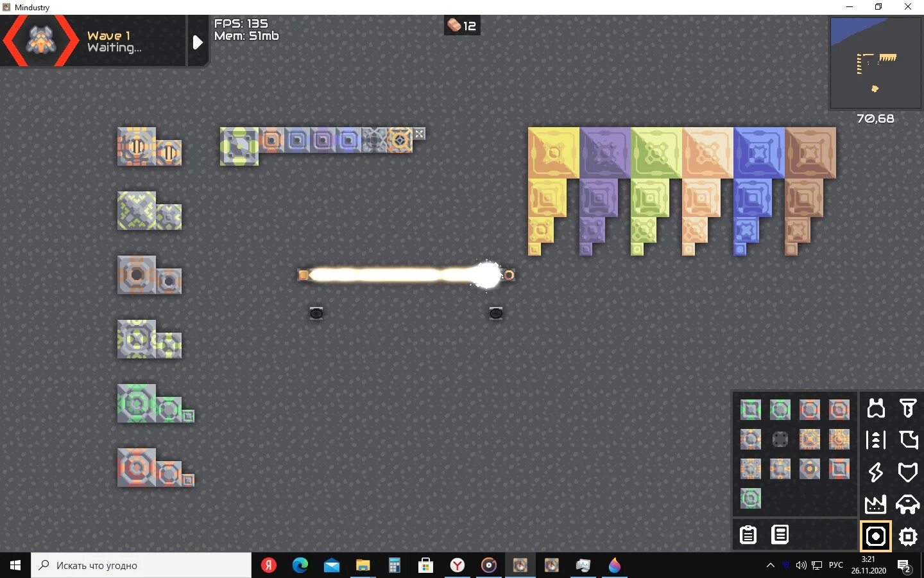Viewport: 924px width, 578px height.
Task: Select the large blue wall block
Action: [759, 153]
